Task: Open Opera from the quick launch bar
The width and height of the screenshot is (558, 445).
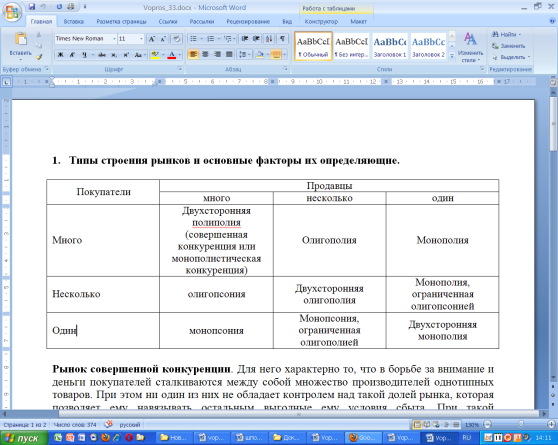Action: tap(129, 437)
